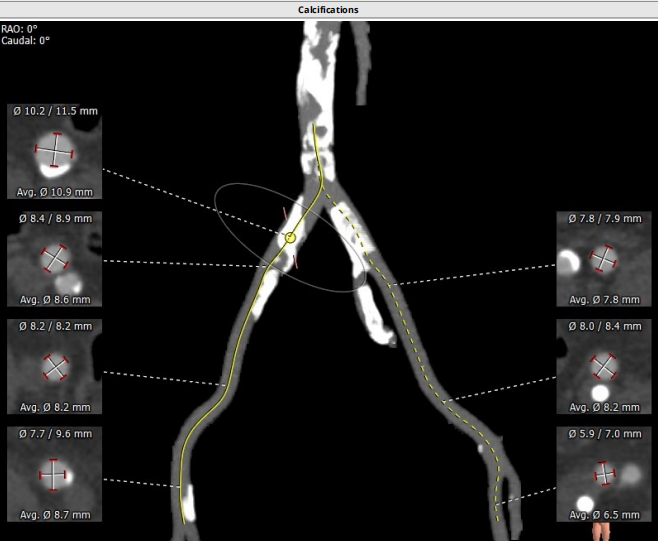Image resolution: width=658 pixels, height=541 pixels.
Task: Click the Ø 5.9 / 7.0 mm label
Action: (x=604, y=434)
